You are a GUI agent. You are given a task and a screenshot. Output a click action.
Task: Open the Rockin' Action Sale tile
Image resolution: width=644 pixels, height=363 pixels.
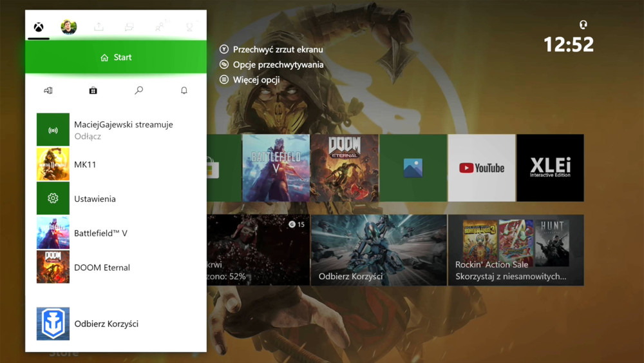516,250
